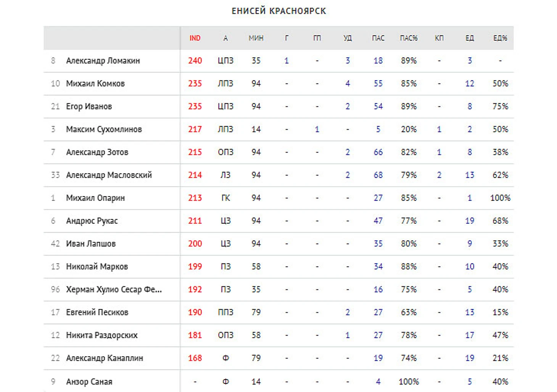Screen dimensions: 557x392
Task: Click Комков's shots value 4
Action: [348, 84]
